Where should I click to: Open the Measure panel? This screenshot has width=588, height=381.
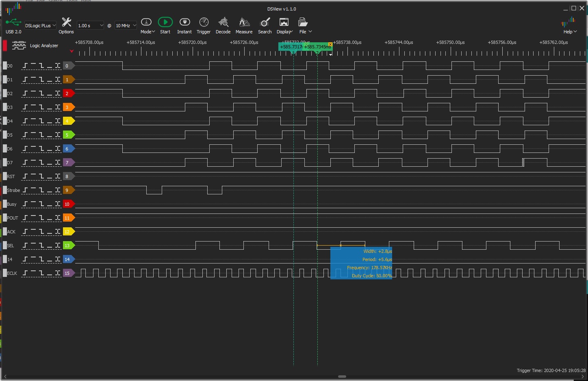(x=244, y=25)
